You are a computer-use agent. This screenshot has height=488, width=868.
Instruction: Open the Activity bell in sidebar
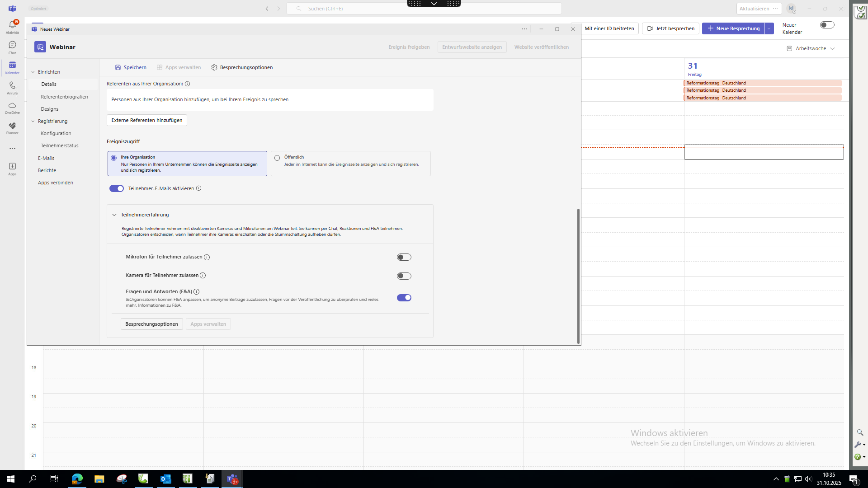(12, 26)
